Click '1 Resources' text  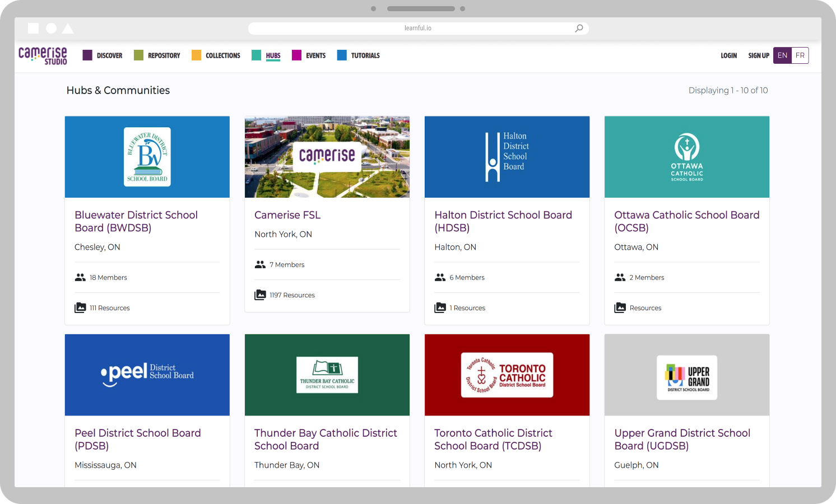point(467,308)
